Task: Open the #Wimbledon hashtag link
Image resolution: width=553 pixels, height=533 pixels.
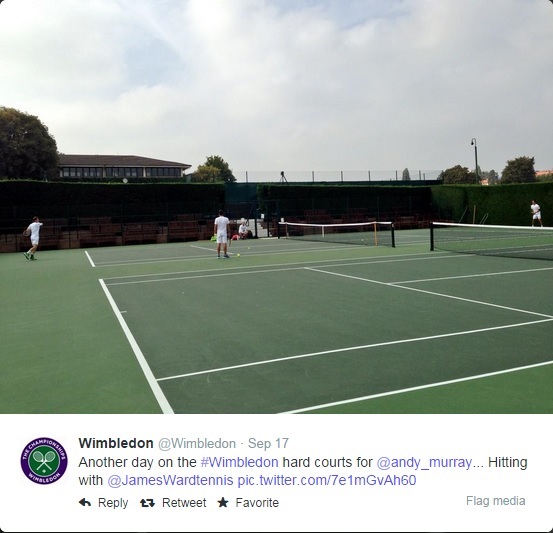Action: pos(239,462)
